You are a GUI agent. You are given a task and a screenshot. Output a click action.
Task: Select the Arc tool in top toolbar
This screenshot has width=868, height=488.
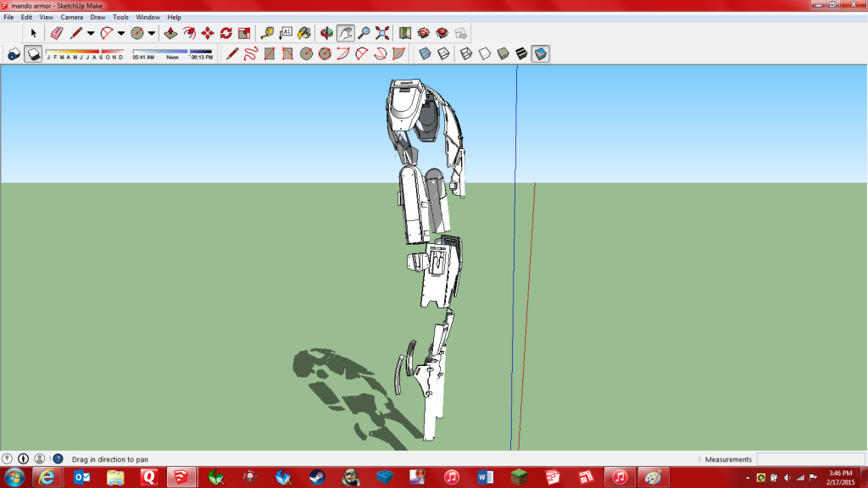[x=106, y=33]
